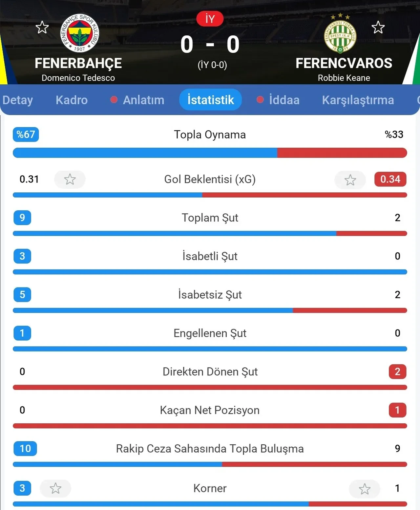Switch to the Kadro tab
This screenshot has height=510, width=420.
[71, 100]
